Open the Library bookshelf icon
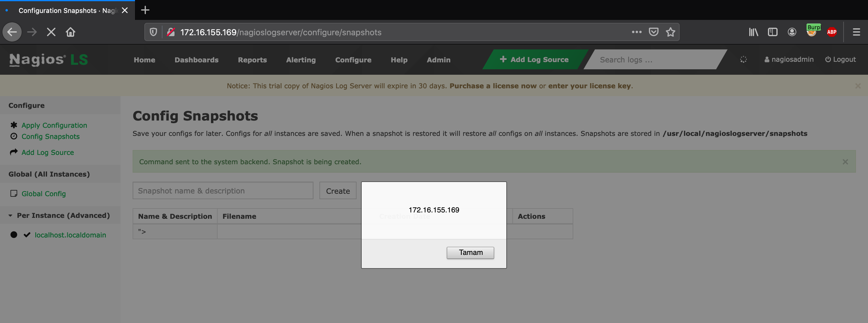868x323 pixels. 753,32
